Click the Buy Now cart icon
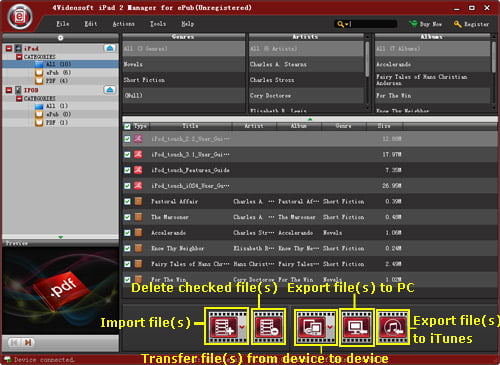The height and width of the screenshot is (365, 500). point(413,24)
